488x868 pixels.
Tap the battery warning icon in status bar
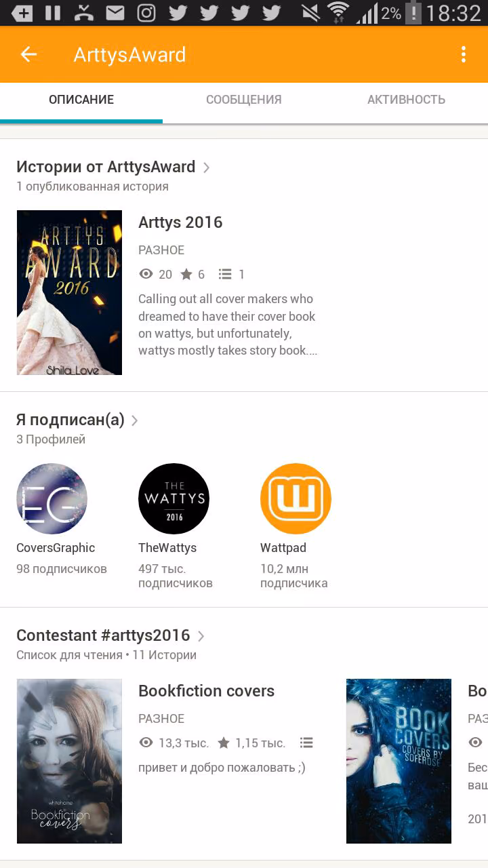413,12
